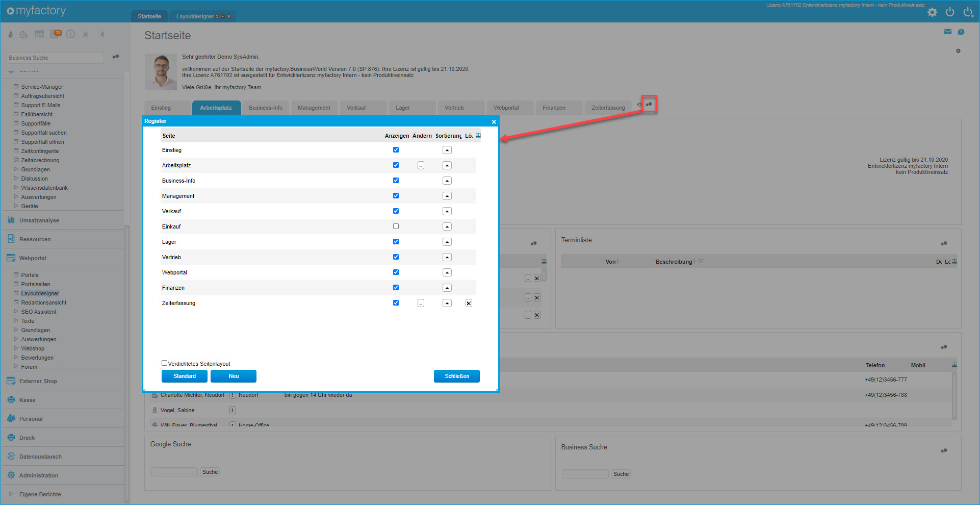
Task: Uncheck Anzeigen for Verkauf
Action: [396, 211]
